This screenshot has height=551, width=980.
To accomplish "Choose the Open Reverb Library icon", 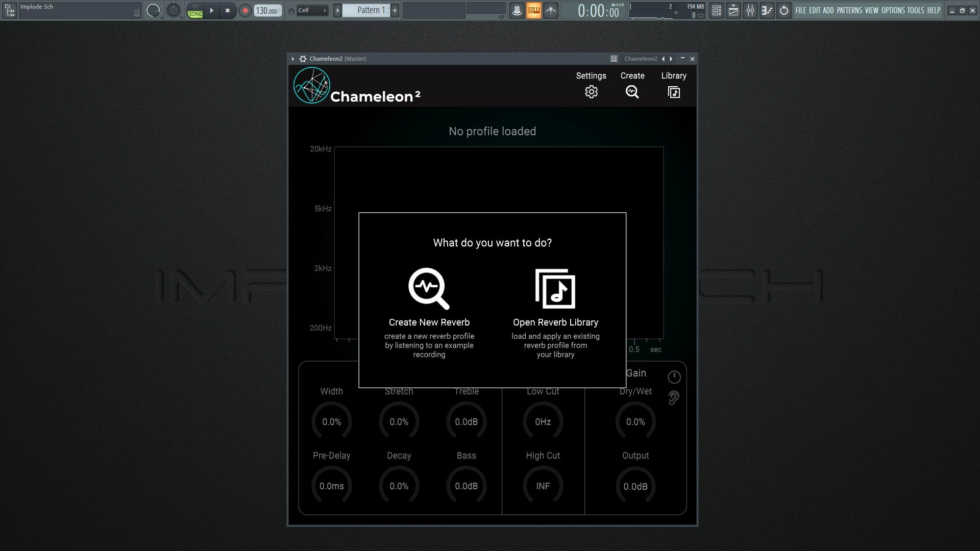I will pyautogui.click(x=555, y=289).
